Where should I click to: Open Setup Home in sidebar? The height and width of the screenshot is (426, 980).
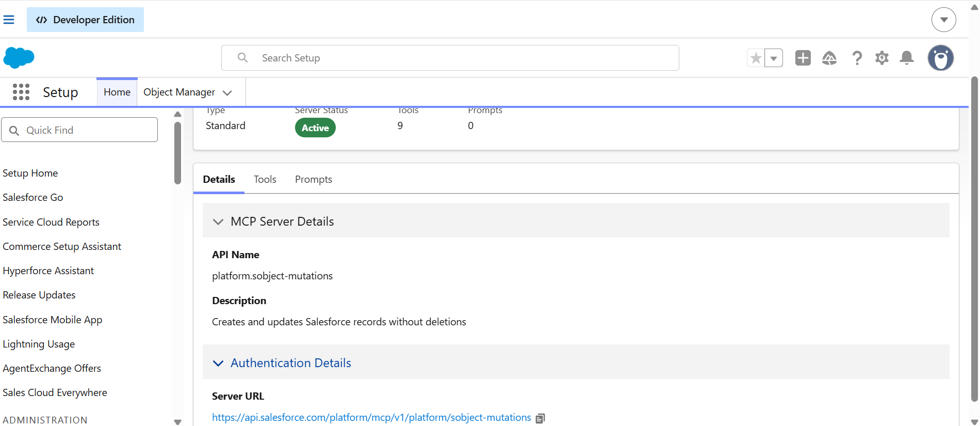click(x=30, y=173)
